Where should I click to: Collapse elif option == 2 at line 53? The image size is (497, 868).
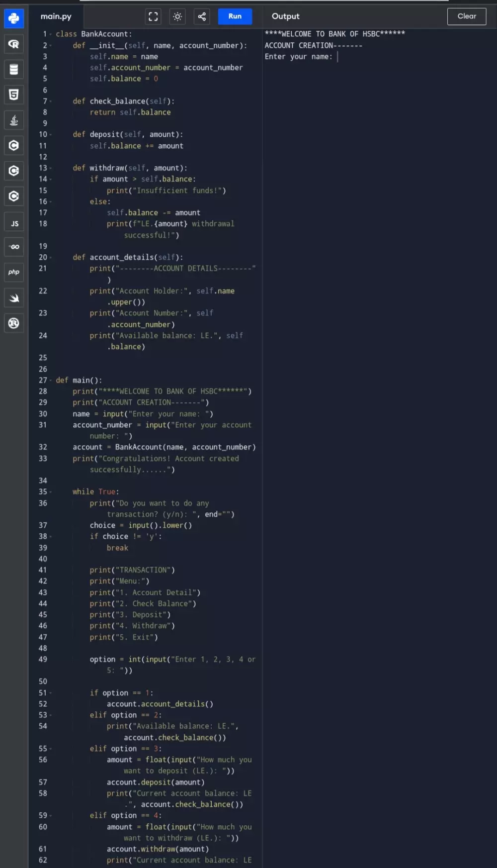point(51,715)
